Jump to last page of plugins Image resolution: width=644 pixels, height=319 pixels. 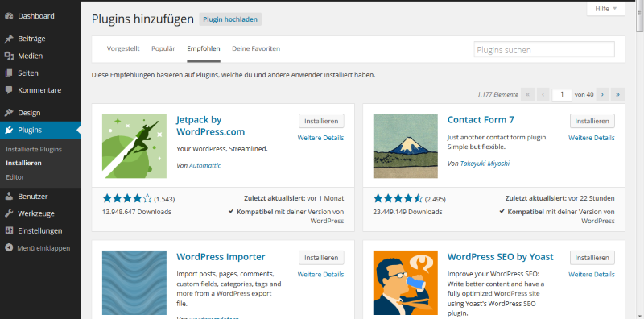click(x=617, y=94)
